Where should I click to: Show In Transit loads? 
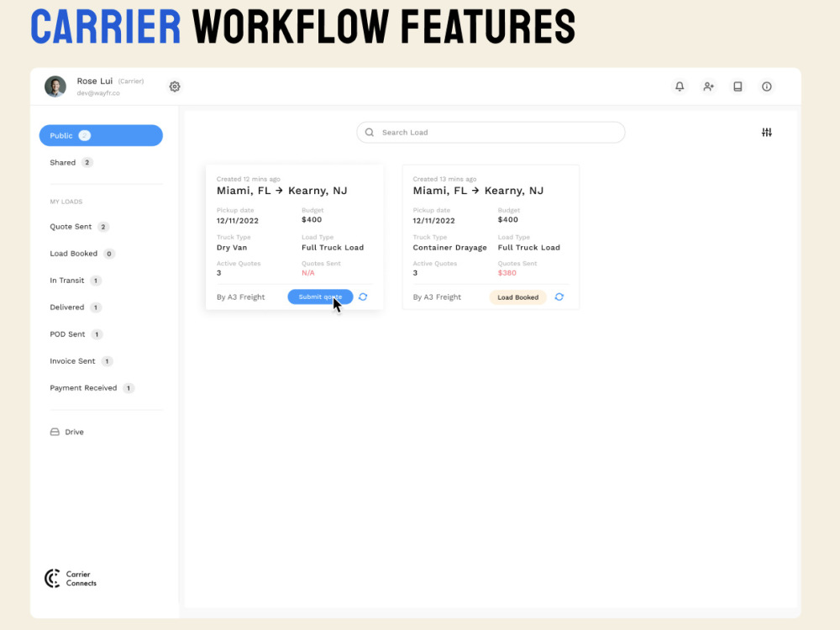75,281
